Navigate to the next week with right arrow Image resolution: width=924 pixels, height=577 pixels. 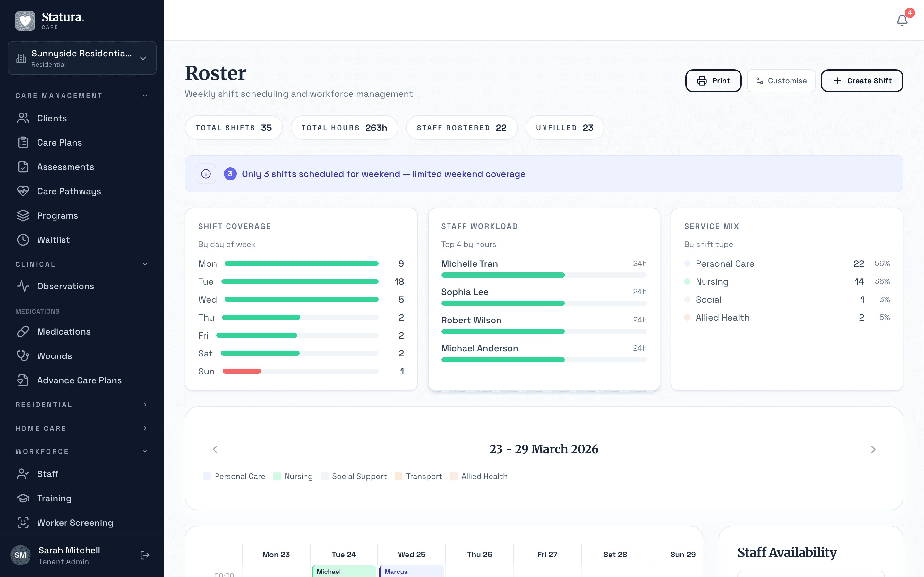pyautogui.click(x=873, y=449)
